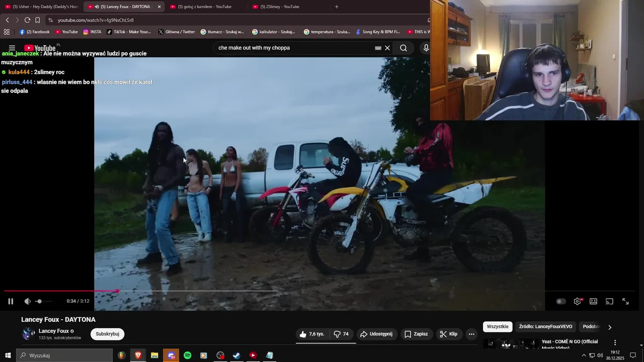Image resolution: width=644 pixels, height=362 pixels.
Task: View site info icon in the address bar
Action: pos(51,20)
